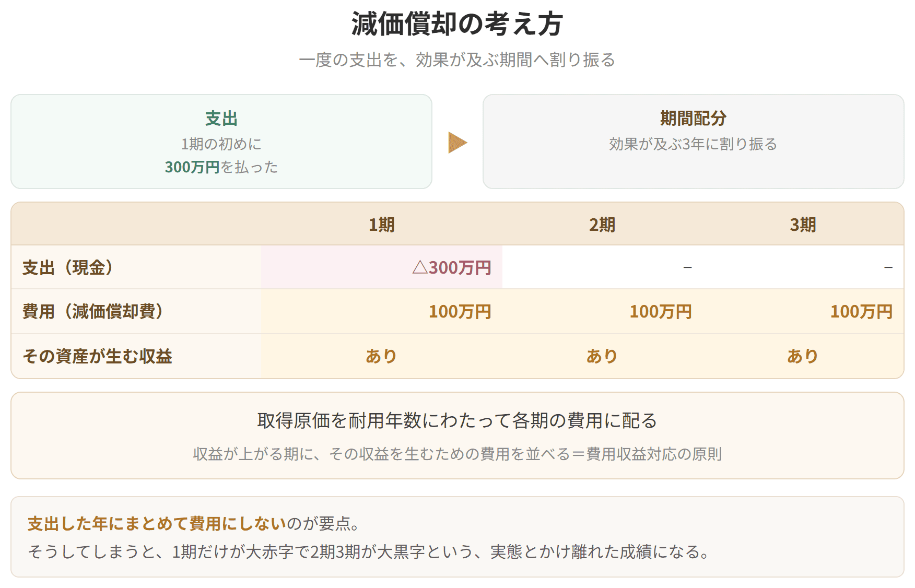915x588 pixels.
Task: Click the あり cell under 2期
Action: 602,356
